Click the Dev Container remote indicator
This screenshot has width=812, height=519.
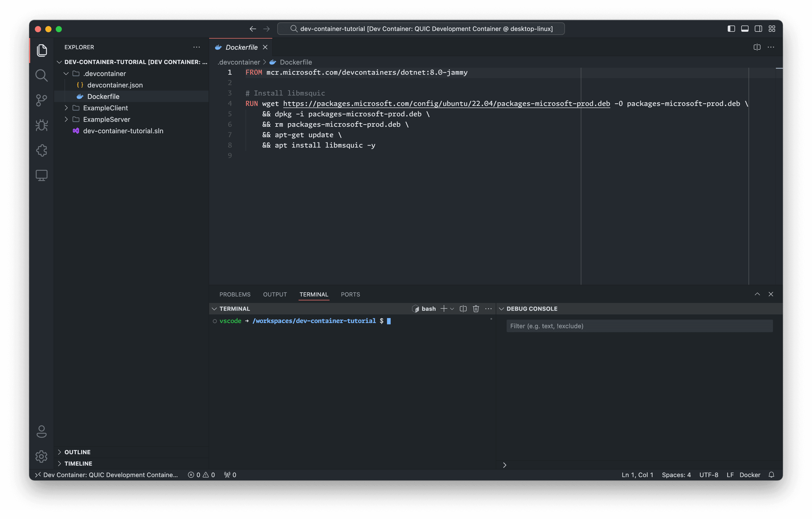[x=108, y=475]
